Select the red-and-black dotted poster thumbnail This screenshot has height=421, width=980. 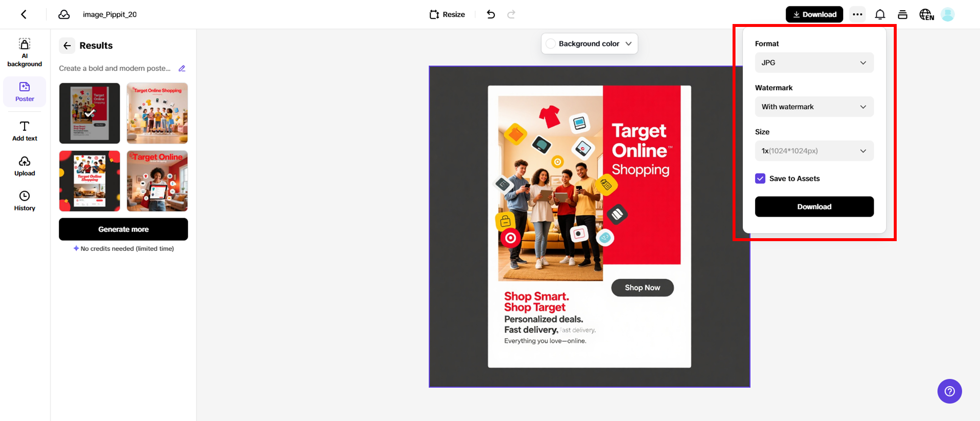tap(90, 181)
